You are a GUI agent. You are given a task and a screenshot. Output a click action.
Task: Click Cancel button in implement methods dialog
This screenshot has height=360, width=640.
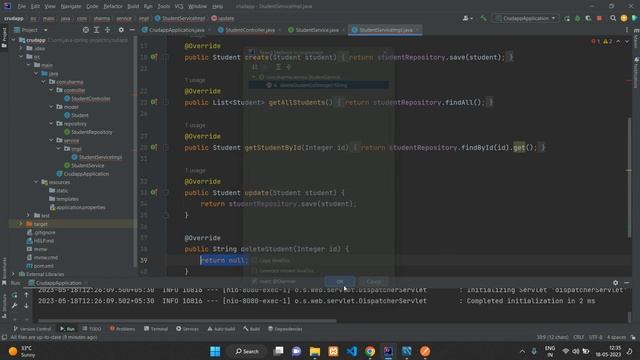tap(373, 282)
